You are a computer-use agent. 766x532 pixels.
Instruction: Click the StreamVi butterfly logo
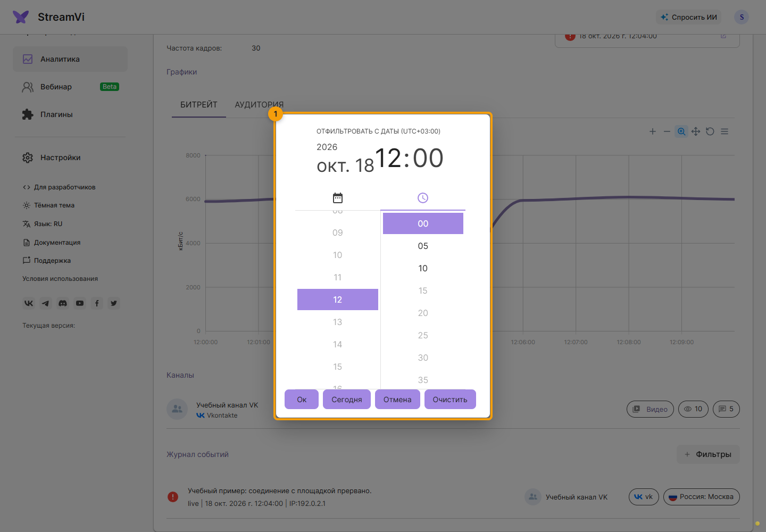coord(21,17)
